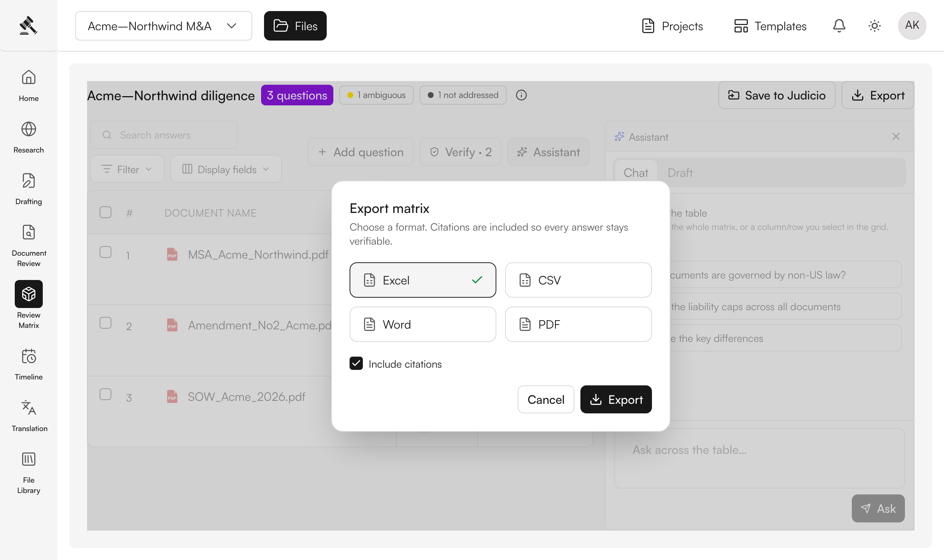Switch to the Chat tab
The image size is (944, 560).
pyautogui.click(x=636, y=173)
